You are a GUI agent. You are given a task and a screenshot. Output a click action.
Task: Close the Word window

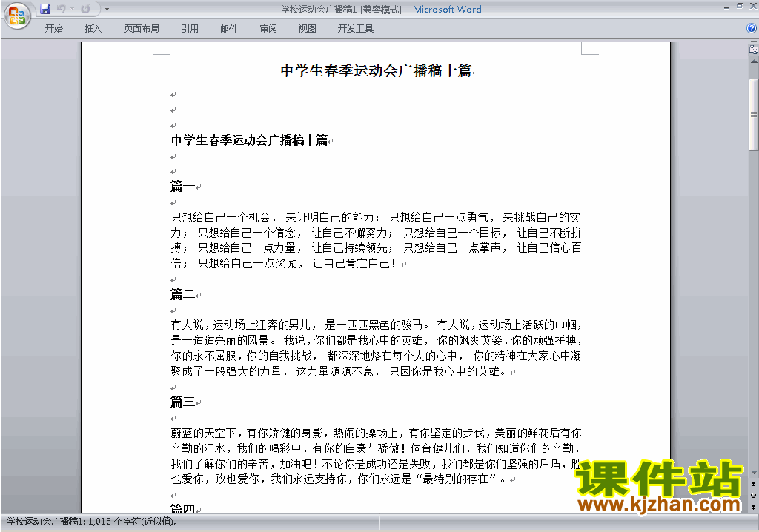pyautogui.click(x=753, y=6)
